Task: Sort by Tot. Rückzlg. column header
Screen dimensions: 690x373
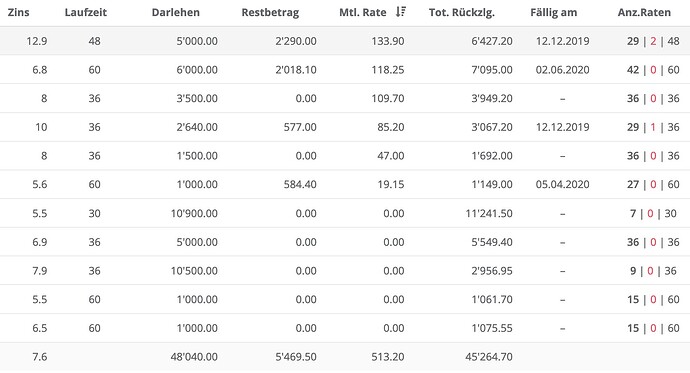Action: tap(462, 12)
